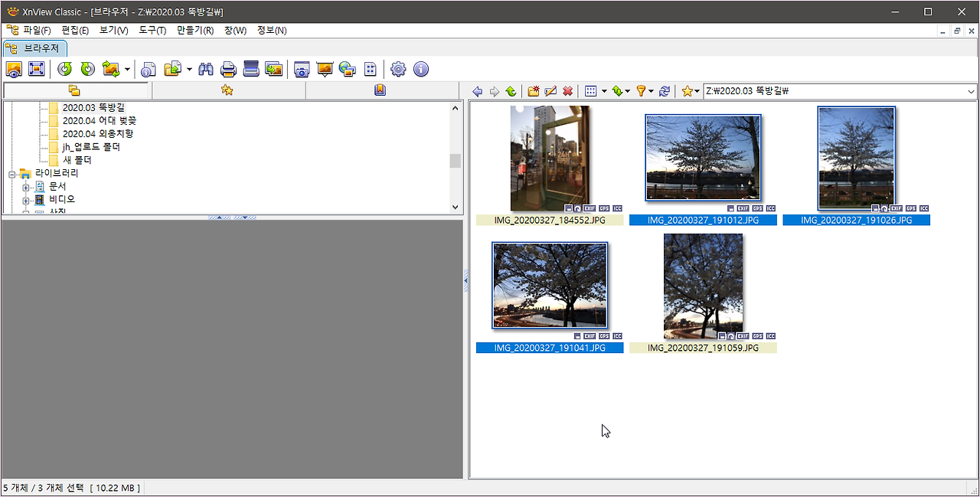980x497 pixels.
Task: Expand the 문서 tree node
Action: (26, 187)
